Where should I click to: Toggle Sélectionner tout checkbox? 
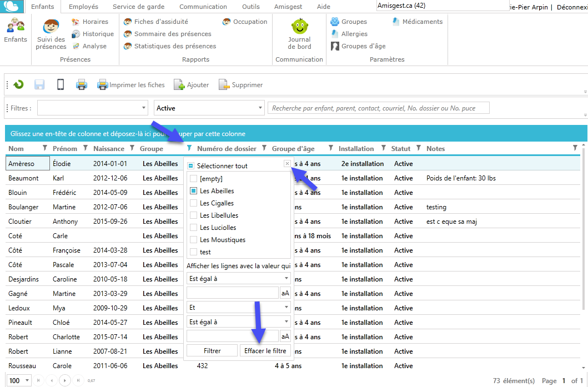(191, 166)
